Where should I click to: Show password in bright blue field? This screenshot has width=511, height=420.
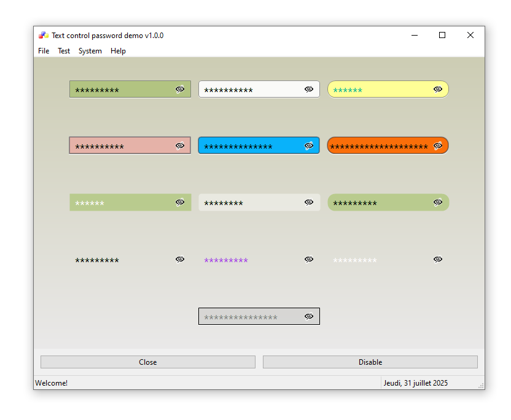309,146
